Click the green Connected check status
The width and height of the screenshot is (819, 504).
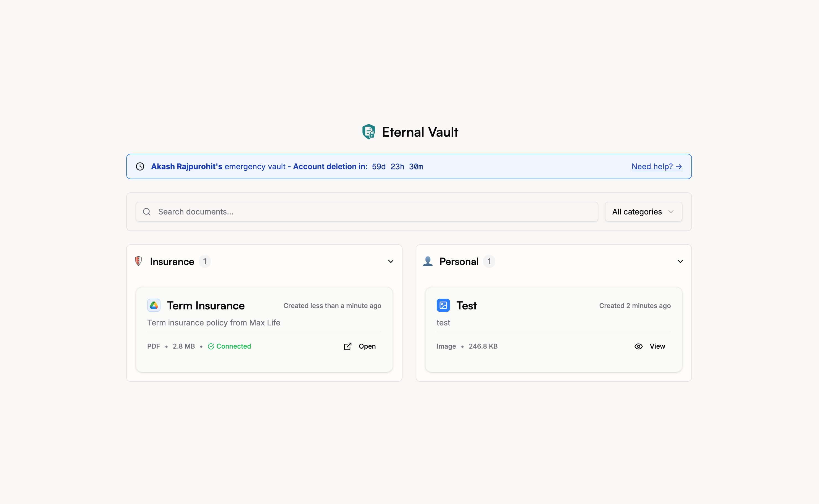[x=230, y=346]
